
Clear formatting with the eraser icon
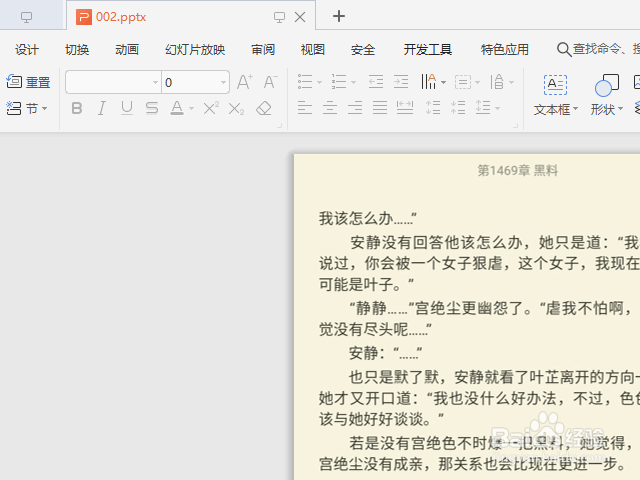[264, 108]
